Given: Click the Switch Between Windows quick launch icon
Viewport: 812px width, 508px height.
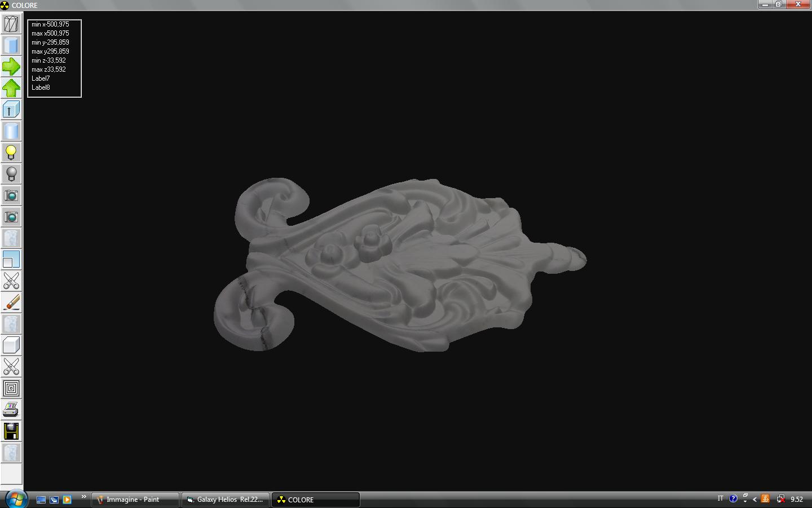Looking at the screenshot, I should pyautogui.click(x=54, y=500).
